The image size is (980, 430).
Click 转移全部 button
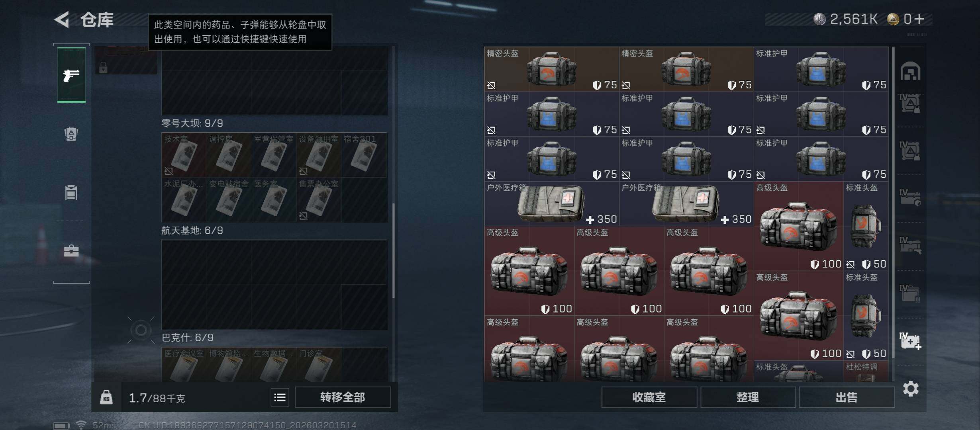click(343, 397)
